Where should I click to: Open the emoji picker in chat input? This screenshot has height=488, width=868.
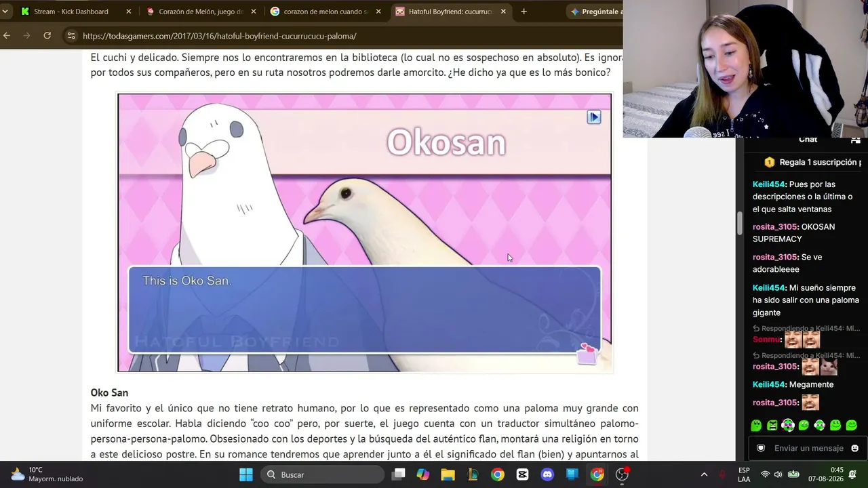(x=854, y=448)
